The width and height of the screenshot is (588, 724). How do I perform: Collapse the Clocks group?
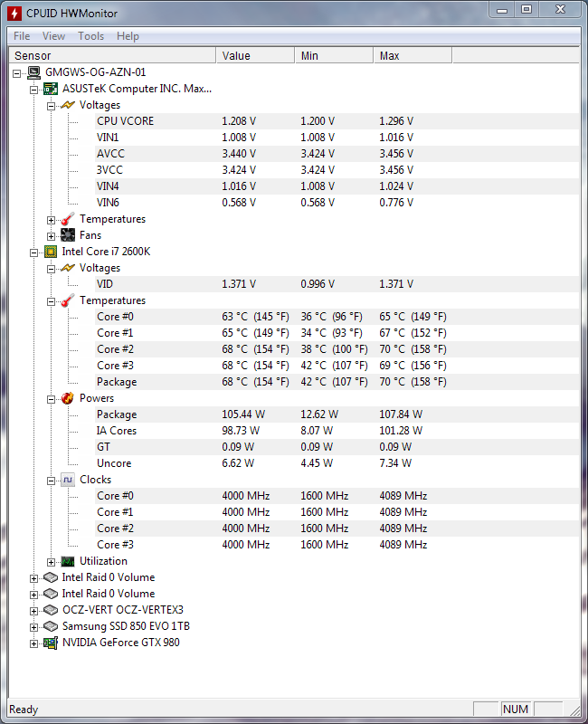click(x=51, y=481)
